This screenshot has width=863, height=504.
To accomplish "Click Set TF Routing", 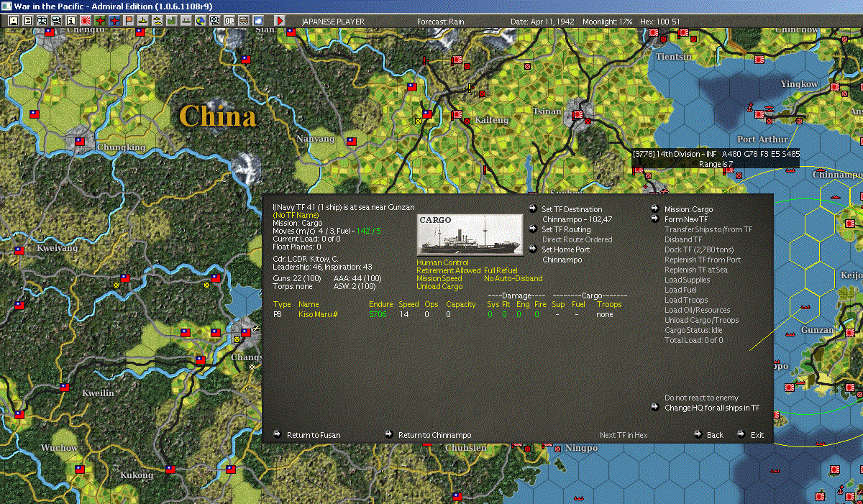I will [x=567, y=229].
